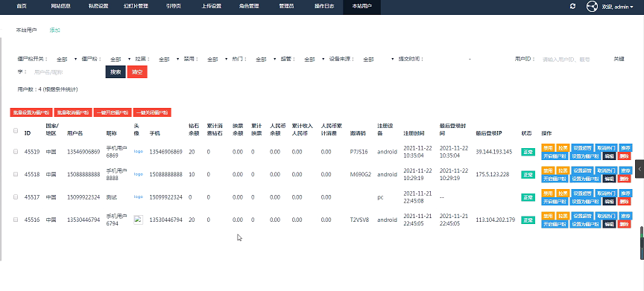Tick the select-all checkbox in table header

click(16, 131)
